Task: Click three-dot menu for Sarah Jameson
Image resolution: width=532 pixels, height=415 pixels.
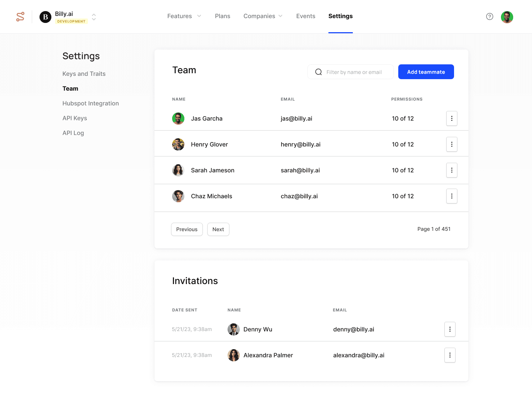Action: click(451, 170)
